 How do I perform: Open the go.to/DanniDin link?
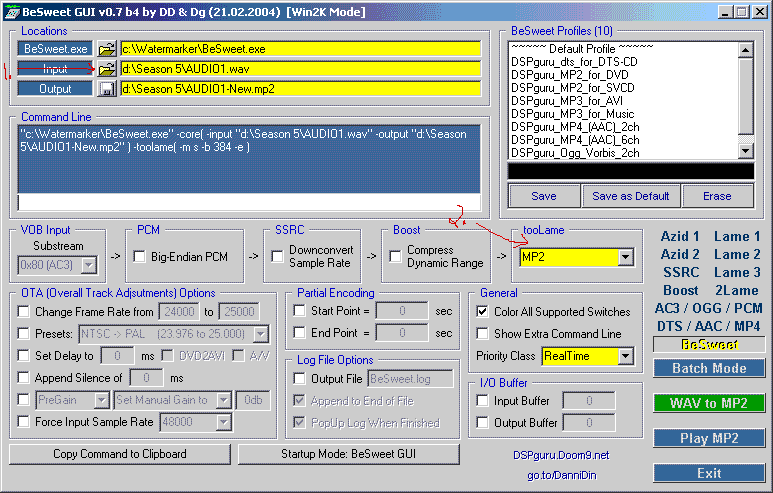click(562, 475)
